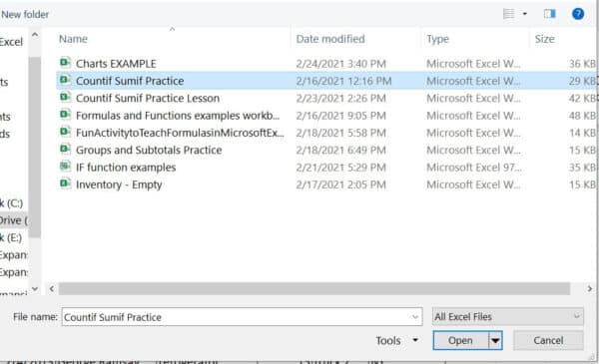Click the Open button

pos(460,340)
